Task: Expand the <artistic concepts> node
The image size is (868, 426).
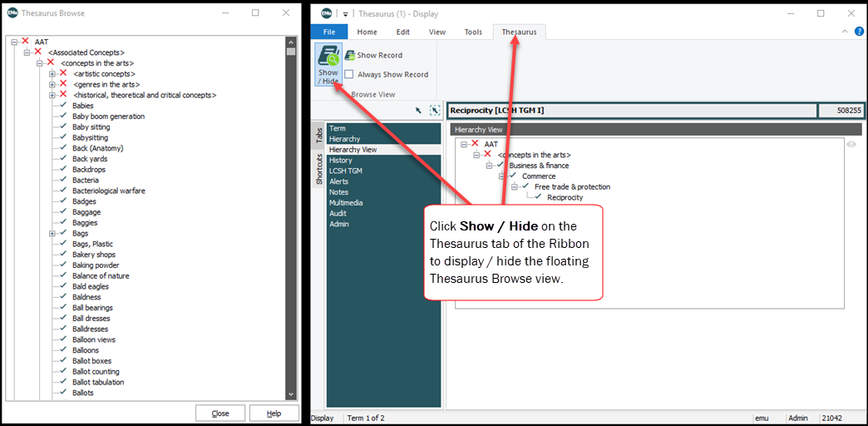Action: [52, 74]
